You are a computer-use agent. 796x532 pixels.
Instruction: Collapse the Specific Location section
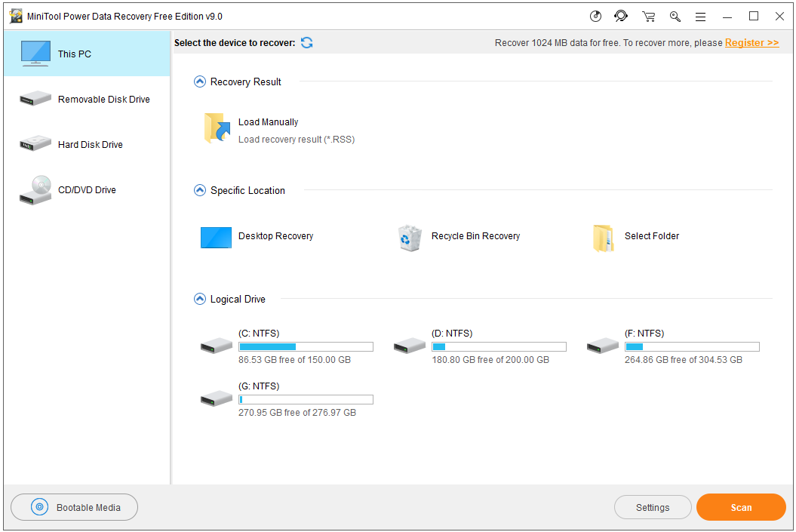click(x=200, y=190)
